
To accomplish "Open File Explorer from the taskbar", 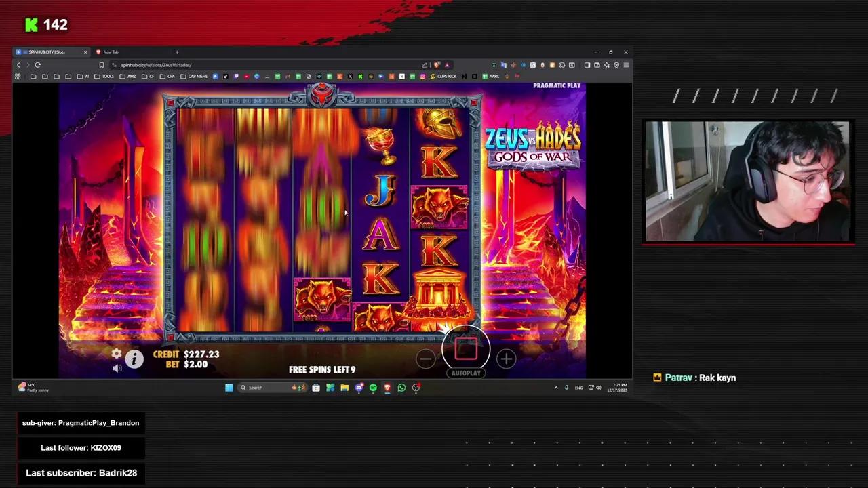I will 344,387.
